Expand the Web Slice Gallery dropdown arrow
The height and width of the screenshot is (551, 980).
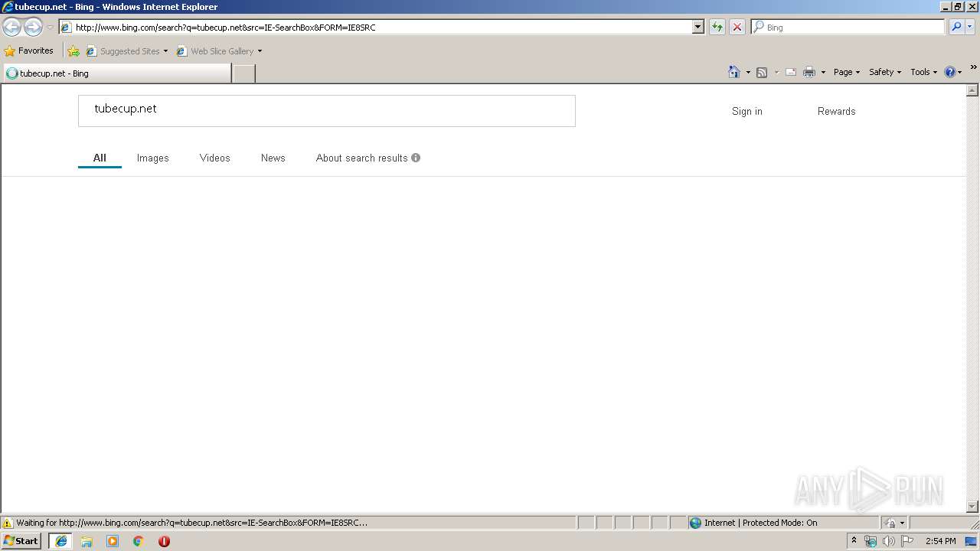click(x=260, y=51)
